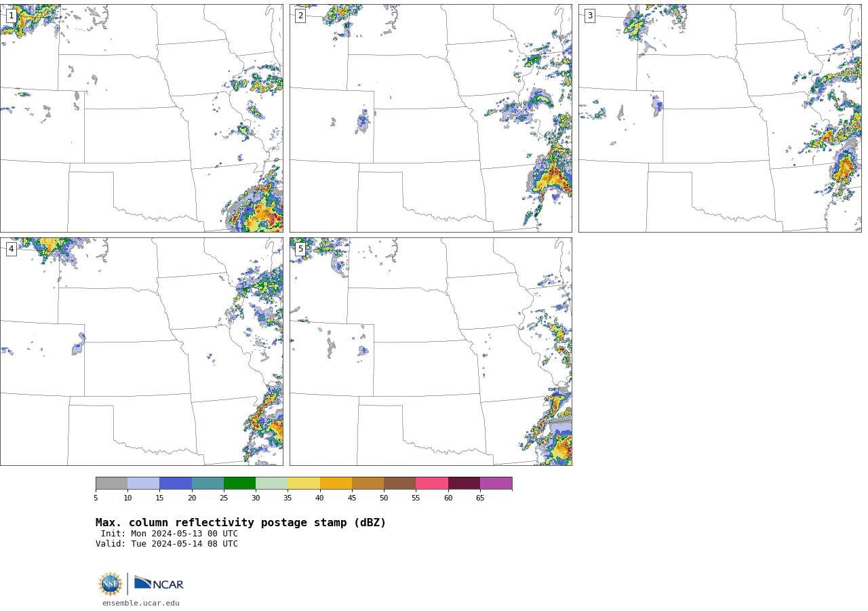
Task: Click the dark green 25-30 dBZ swatch
Action: 239,483
